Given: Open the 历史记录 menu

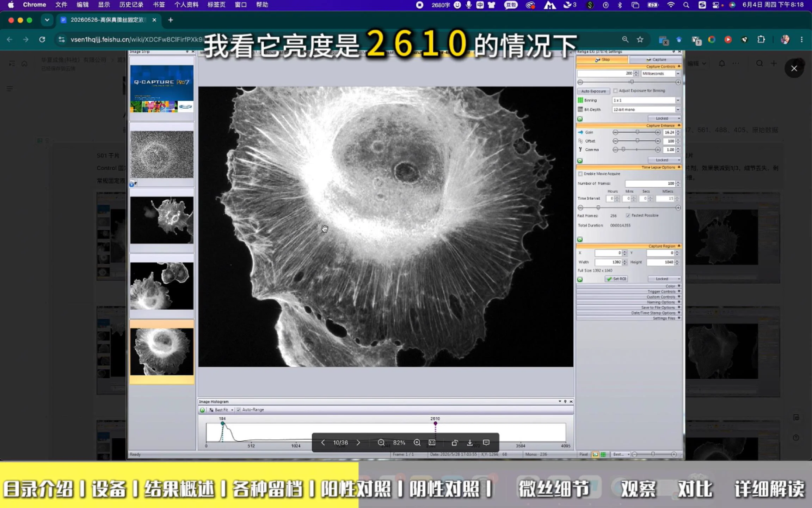Looking at the screenshot, I should click(x=131, y=5).
